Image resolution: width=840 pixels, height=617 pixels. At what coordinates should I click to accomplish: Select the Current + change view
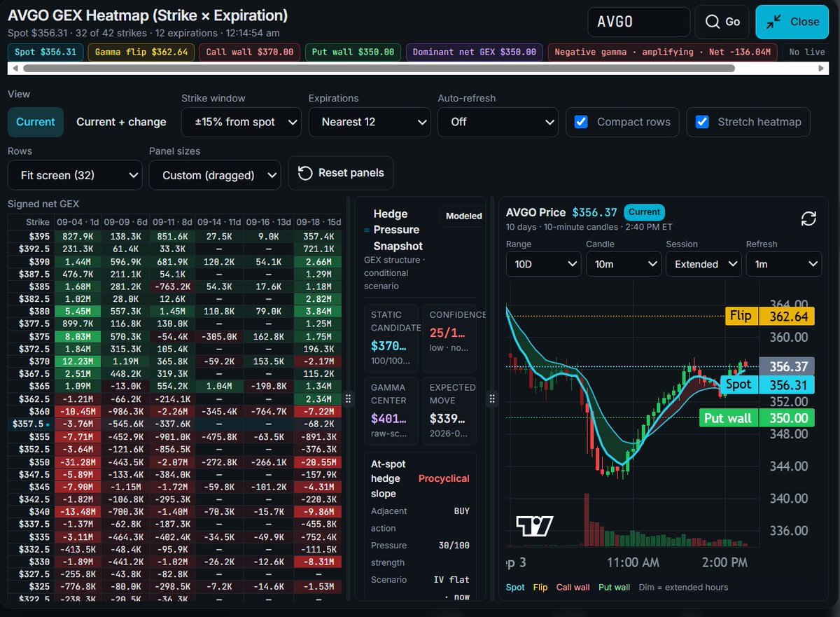click(121, 122)
